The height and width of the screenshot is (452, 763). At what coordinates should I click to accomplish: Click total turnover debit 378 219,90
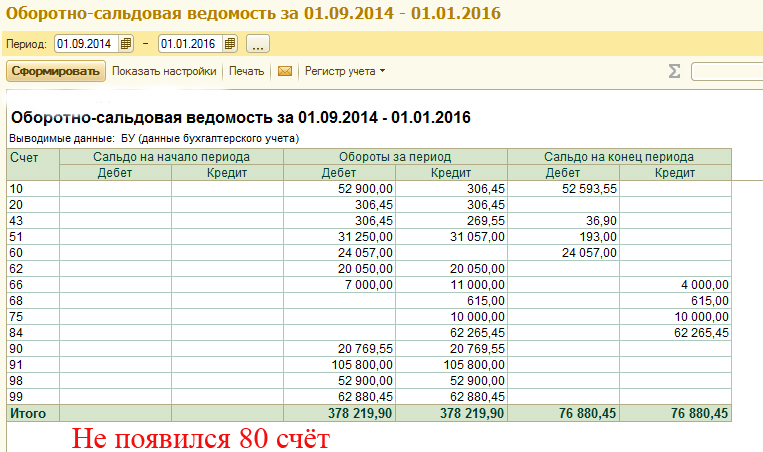click(339, 414)
